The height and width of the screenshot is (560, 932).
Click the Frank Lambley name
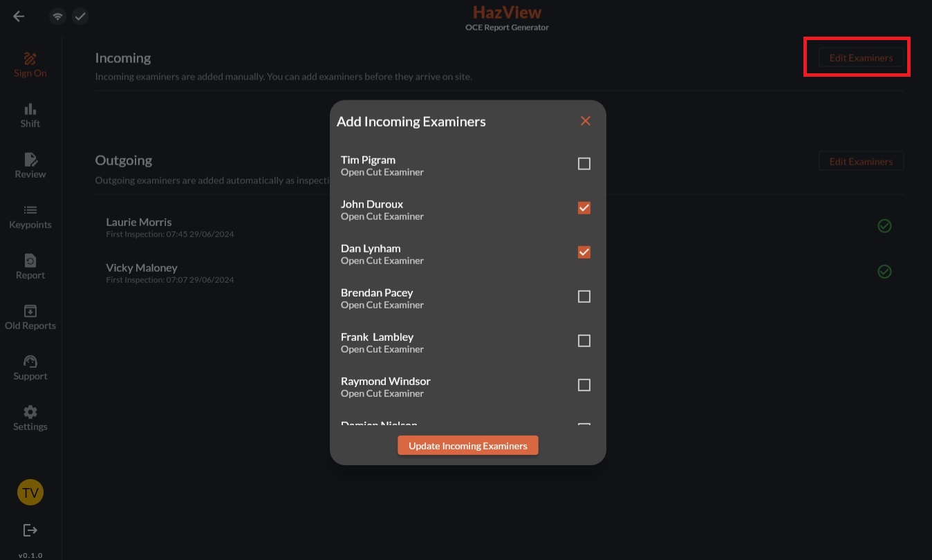pyautogui.click(x=378, y=337)
